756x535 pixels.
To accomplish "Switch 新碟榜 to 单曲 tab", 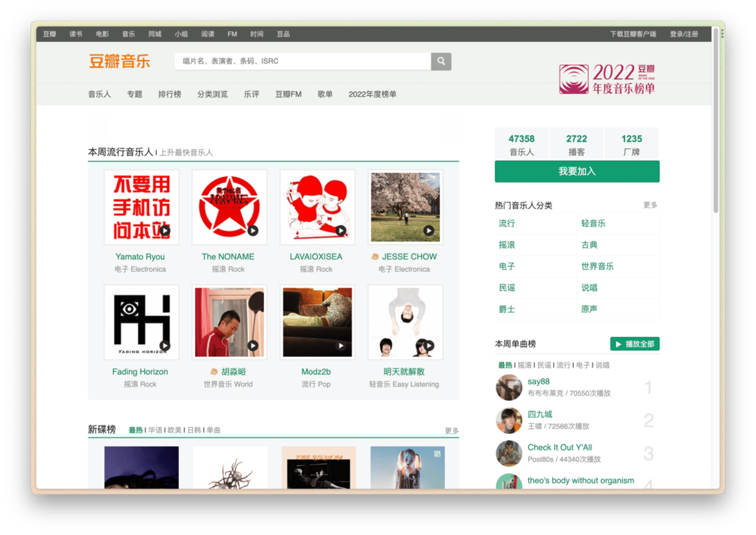I will pos(214,430).
